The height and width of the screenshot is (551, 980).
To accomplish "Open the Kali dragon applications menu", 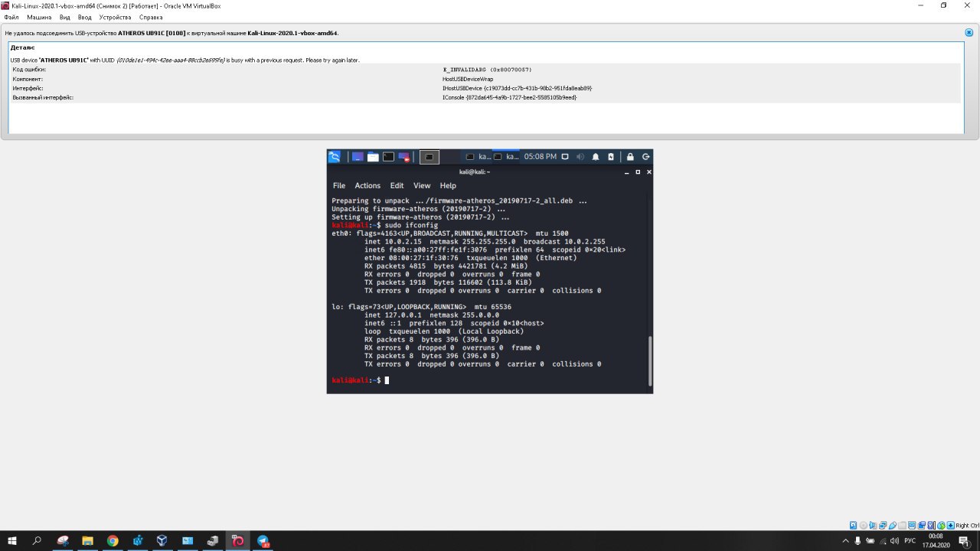I will coord(334,157).
